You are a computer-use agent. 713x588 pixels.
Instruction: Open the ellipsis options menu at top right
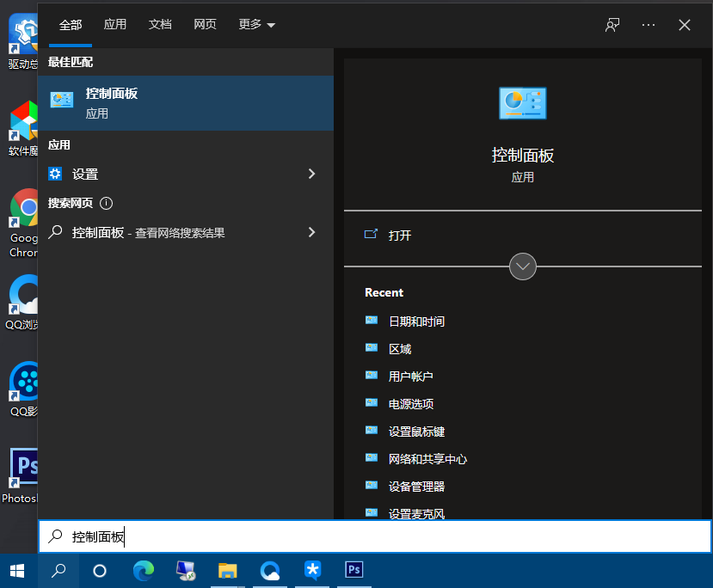click(x=648, y=25)
